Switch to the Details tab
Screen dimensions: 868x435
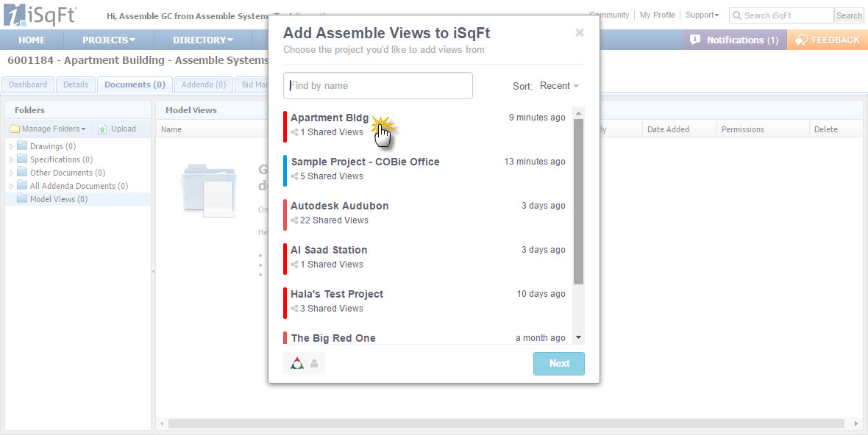point(75,85)
